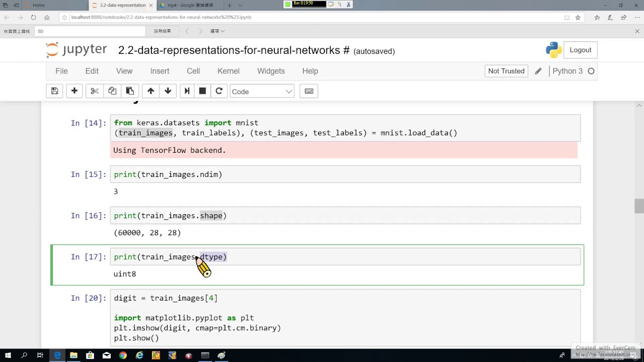Restart the kernel icon
644x362 pixels.
tap(219, 91)
